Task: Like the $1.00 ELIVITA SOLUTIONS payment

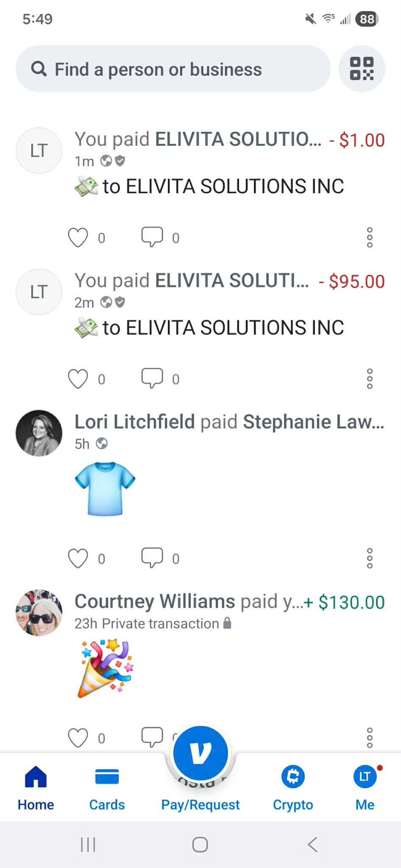Action: coord(78,237)
